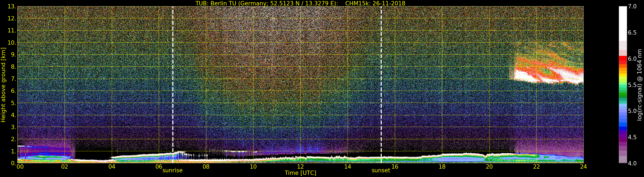Click the 'CHM15k: 26-11-2018' date text
Viewport: 644px width, 177px height.
[x=375, y=3]
